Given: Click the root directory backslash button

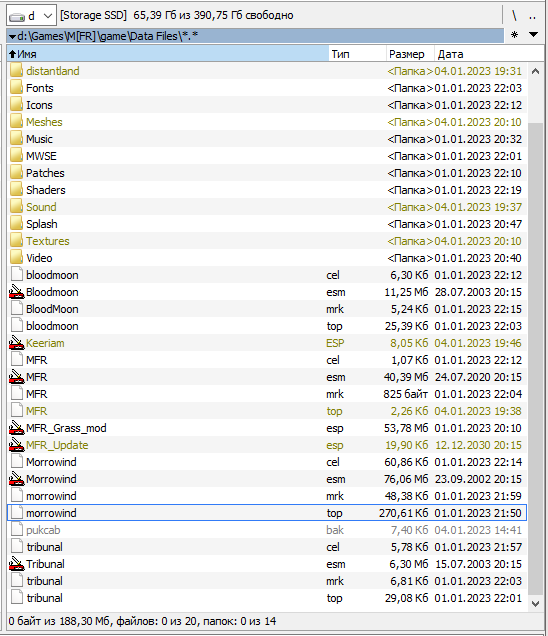Looking at the screenshot, I should (x=514, y=16).
